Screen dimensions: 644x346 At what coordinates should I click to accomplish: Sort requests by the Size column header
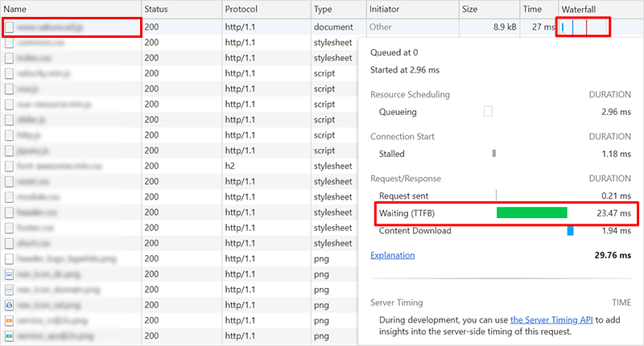471,9
